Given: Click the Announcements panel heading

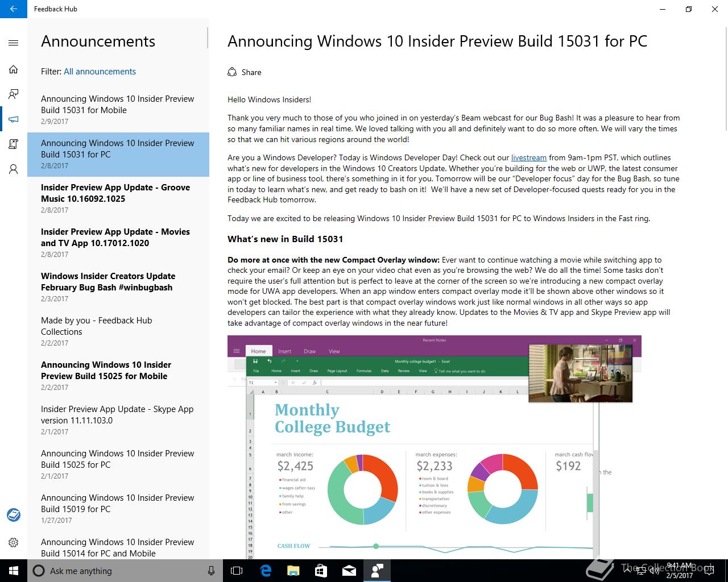Looking at the screenshot, I should (98, 41).
